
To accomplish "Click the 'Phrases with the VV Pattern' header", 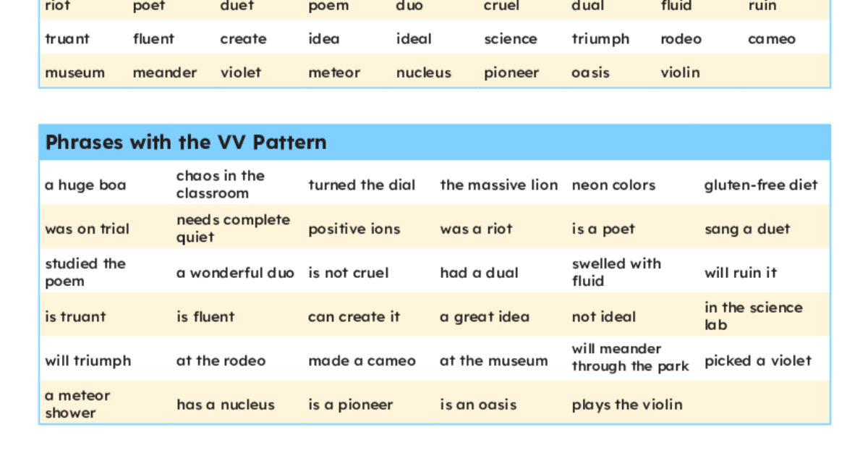I will [x=186, y=142].
